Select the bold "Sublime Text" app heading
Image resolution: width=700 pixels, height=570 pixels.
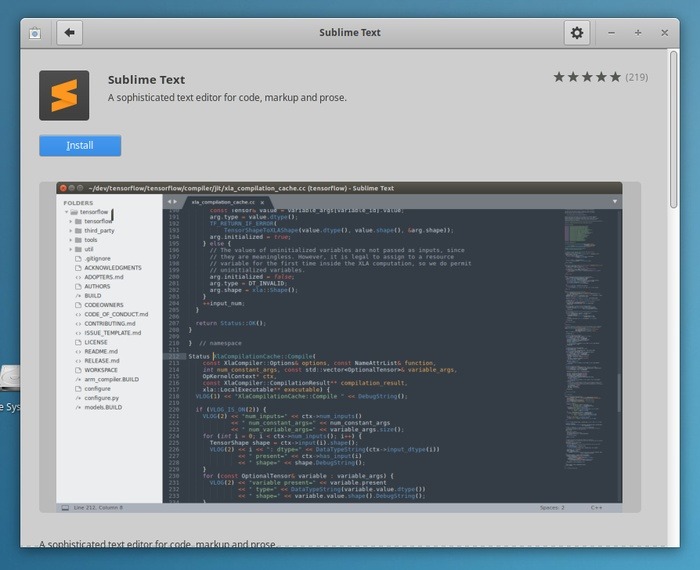[x=146, y=80]
